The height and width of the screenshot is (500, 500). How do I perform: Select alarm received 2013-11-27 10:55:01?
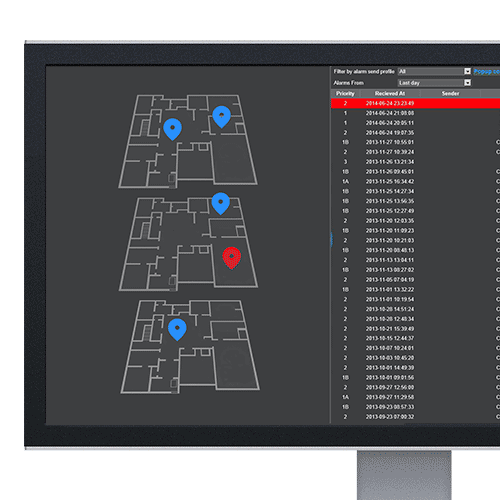(415, 142)
